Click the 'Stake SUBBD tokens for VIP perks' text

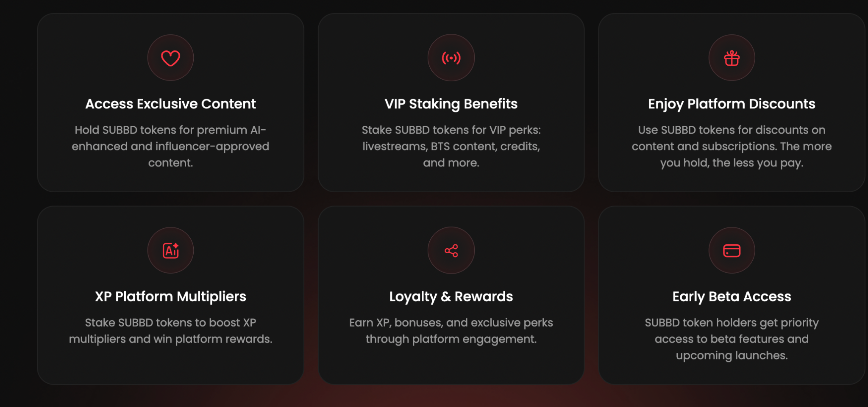pyautogui.click(x=451, y=146)
